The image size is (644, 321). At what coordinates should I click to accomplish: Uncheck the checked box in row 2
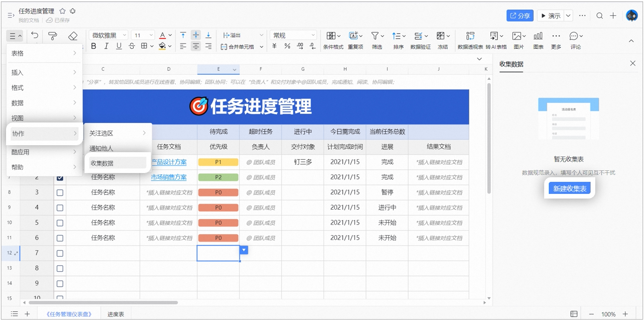(60, 177)
